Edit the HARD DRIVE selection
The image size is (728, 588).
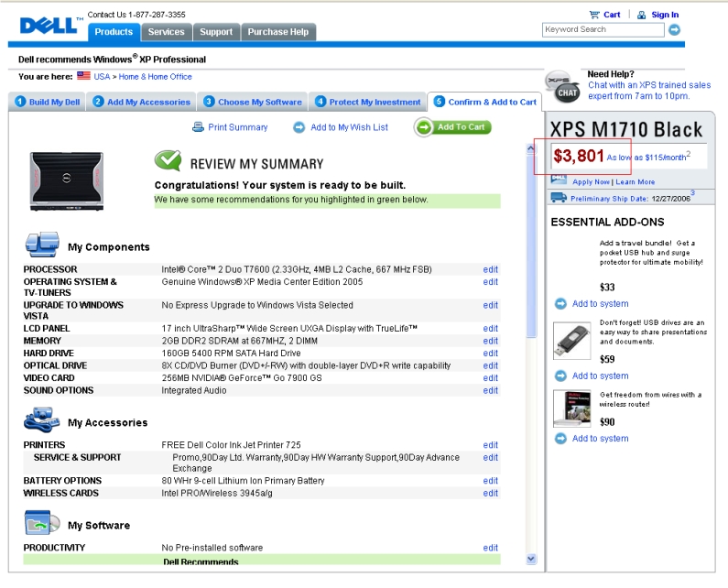pos(490,354)
